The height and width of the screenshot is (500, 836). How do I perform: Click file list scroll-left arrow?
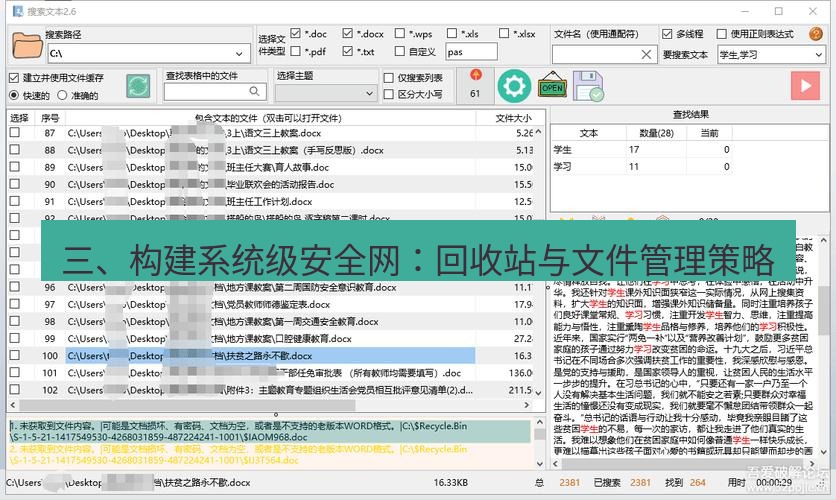pos(13,405)
